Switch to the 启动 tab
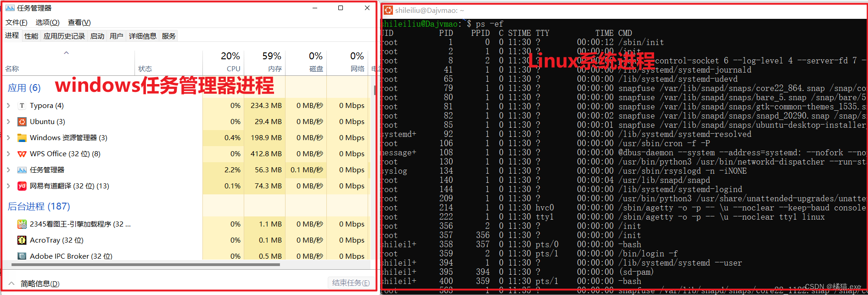The width and height of the screenshot is (868, 295). pyautogui.click(x=97, y=36)
